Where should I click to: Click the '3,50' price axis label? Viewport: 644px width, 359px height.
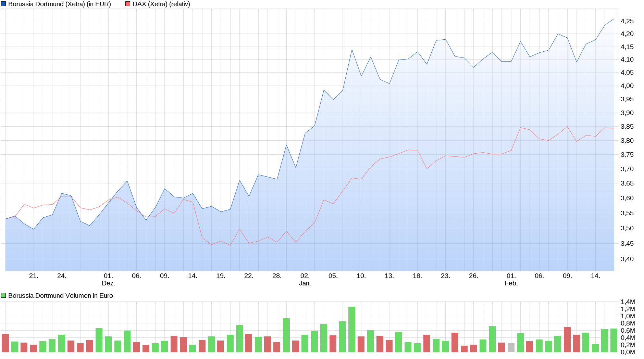tap(627, 228)
